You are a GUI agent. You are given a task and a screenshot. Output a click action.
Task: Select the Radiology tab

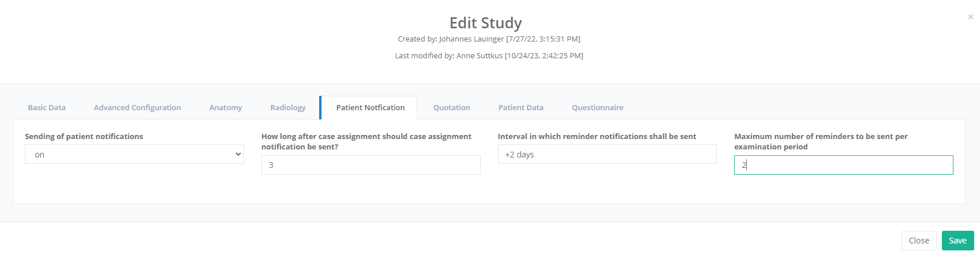288,108
